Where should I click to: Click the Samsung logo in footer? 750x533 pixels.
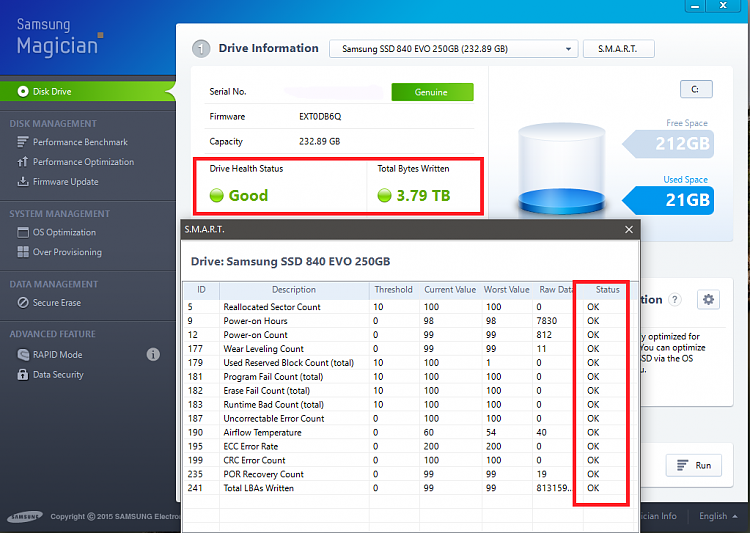[x=25, y=517]
